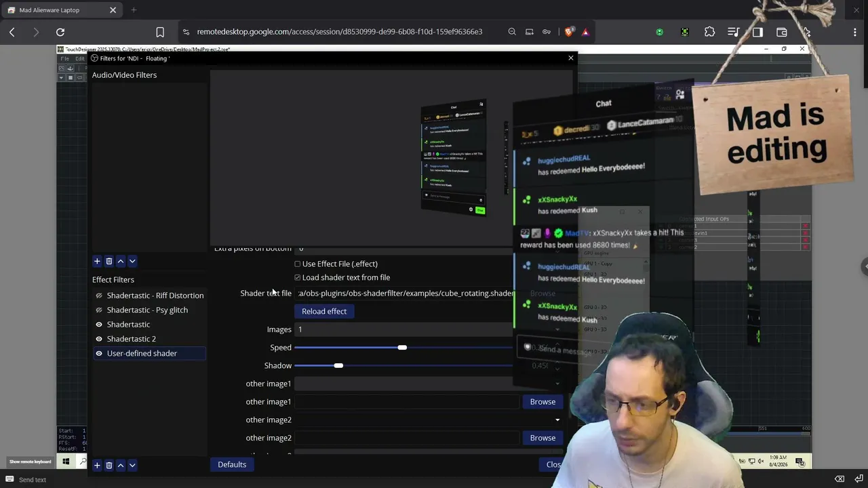
Task: Click the remotedesktop.google.com address bar
Action: click(x=340, y=32)
